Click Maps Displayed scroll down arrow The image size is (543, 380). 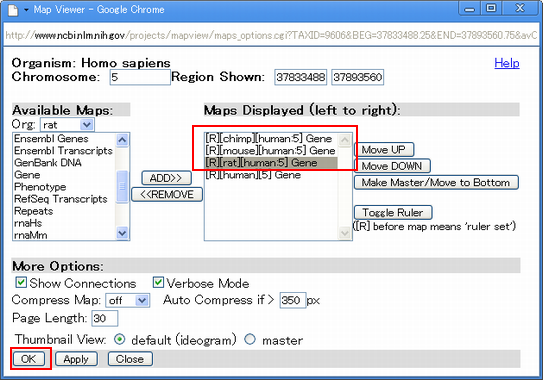(x=345, y=233)
